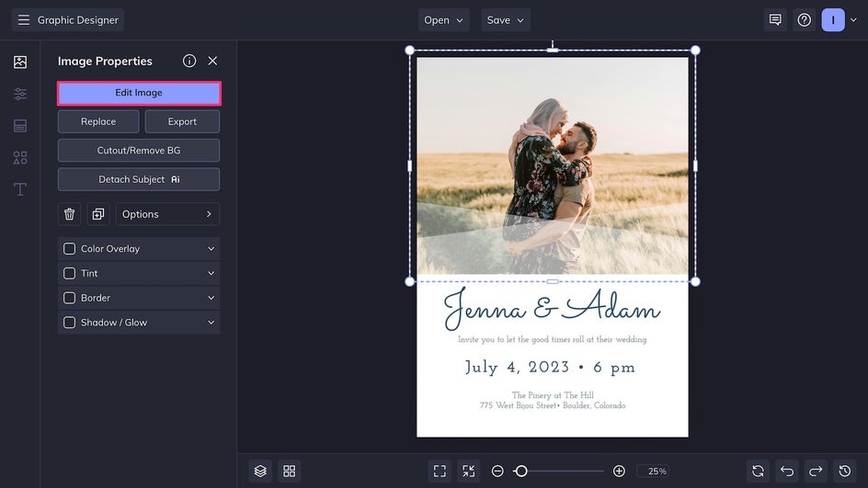The height and width of the screenshot is (488, 868).
Task: Expand the Tint section chevron
Action: pos(211,273)
